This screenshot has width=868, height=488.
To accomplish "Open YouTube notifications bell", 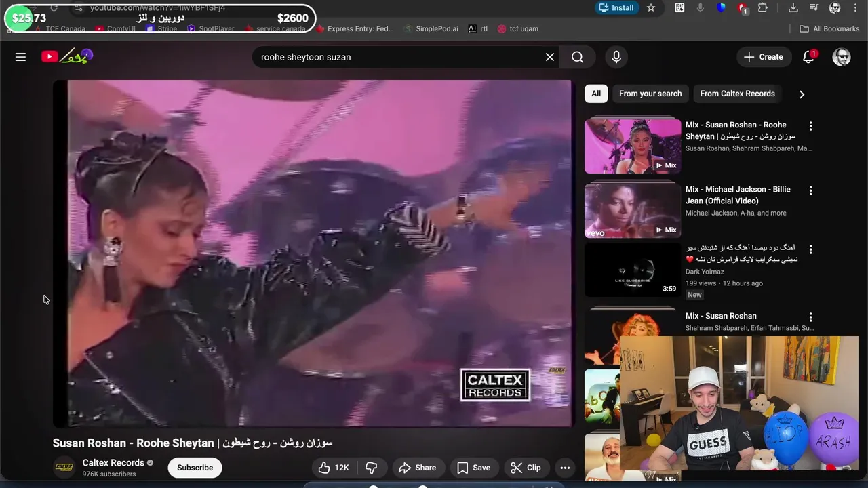I will [808, 57].
